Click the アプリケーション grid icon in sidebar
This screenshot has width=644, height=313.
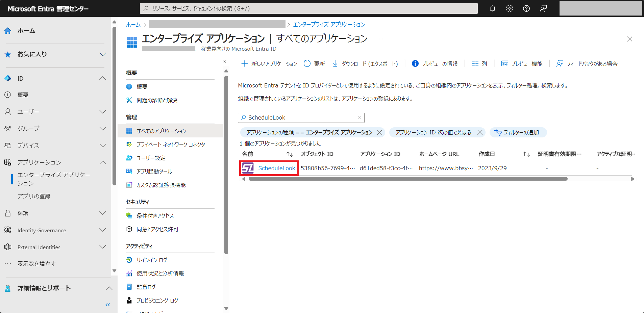coord(8,162)
